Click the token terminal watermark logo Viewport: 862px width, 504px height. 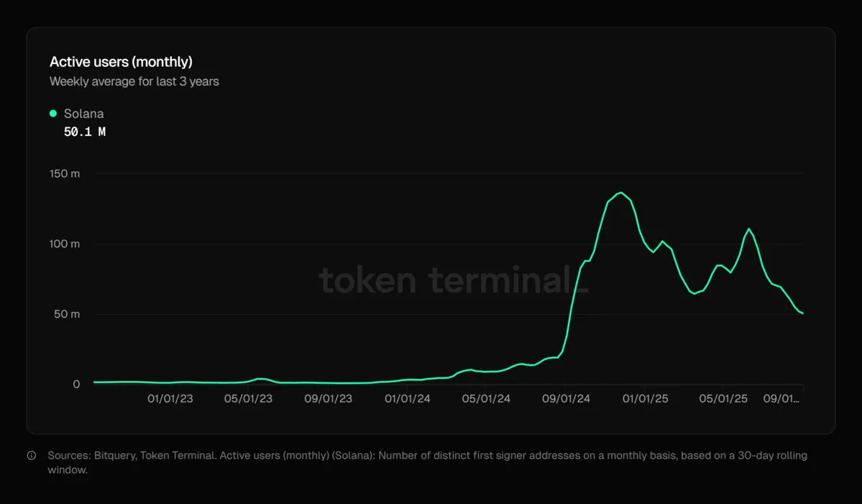[x=453, y=280]
